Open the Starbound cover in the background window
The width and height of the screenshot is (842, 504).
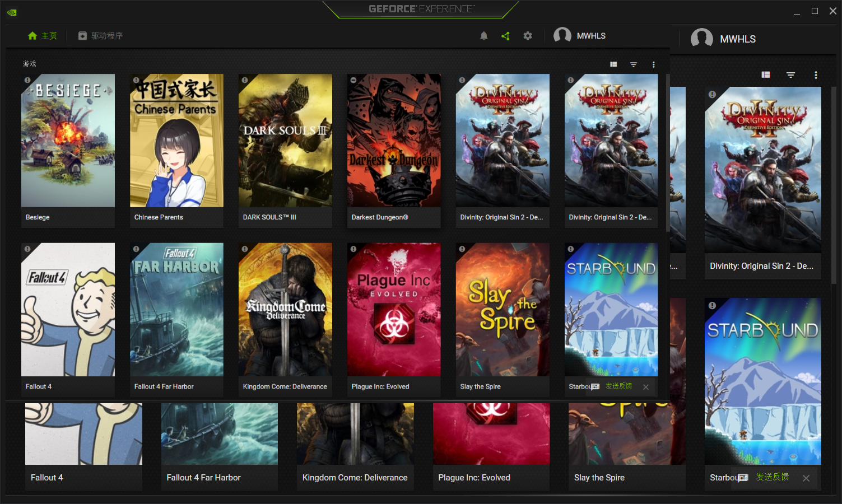click(x=763, y=381)
